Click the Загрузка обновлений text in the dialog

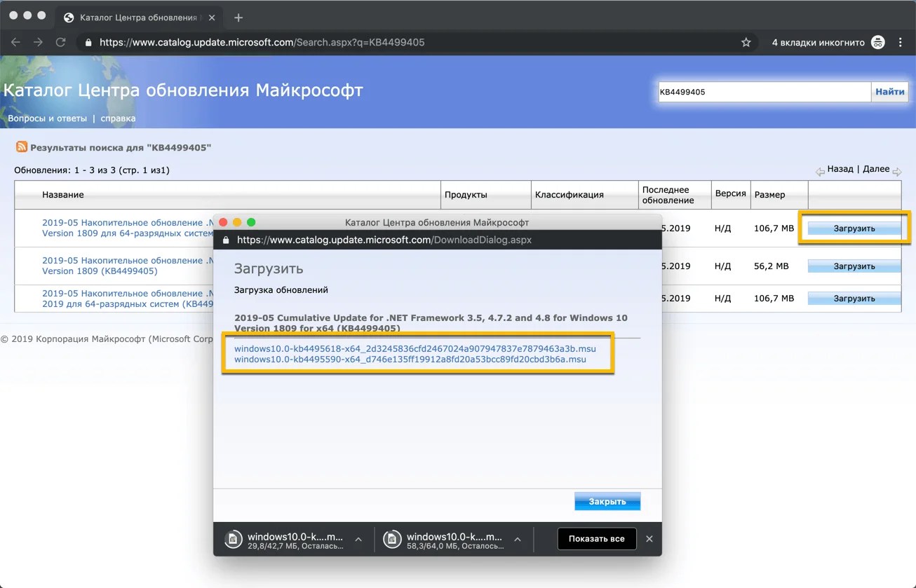click(x=281, y=290)
